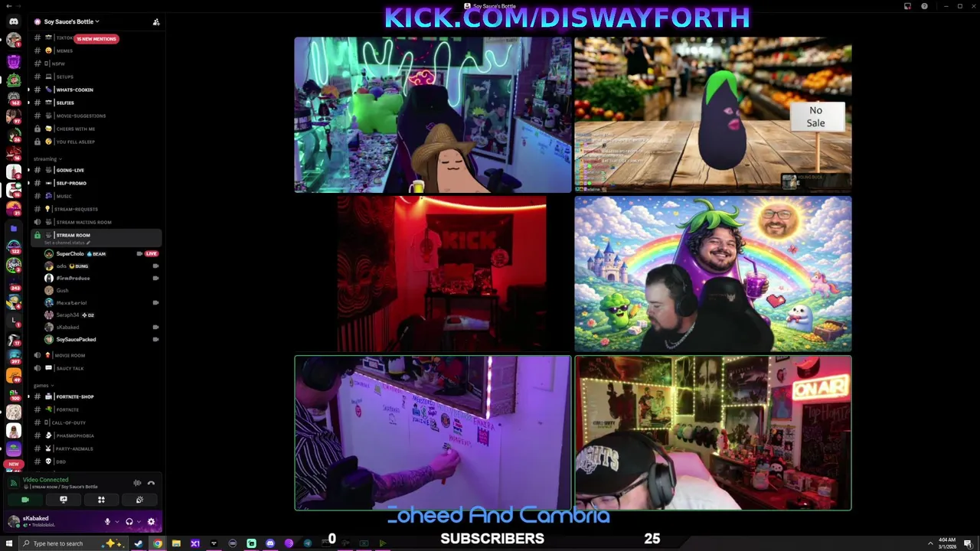Viewport: 980px width, 551px height.
Task: Open the movie-suggestions channel
Action: pyautogui.click(x=96, y=116)
